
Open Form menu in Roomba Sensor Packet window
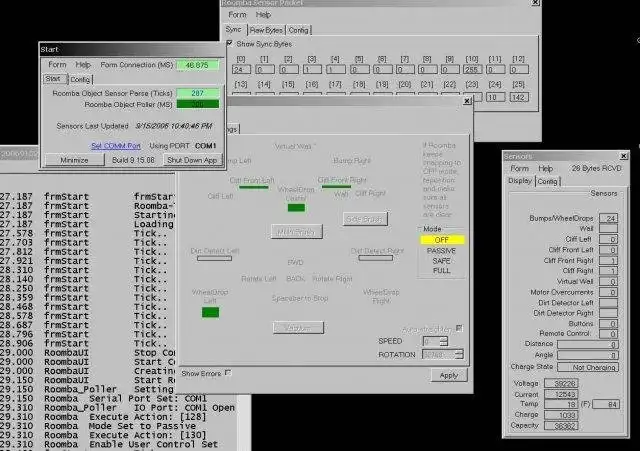point(238,15)
